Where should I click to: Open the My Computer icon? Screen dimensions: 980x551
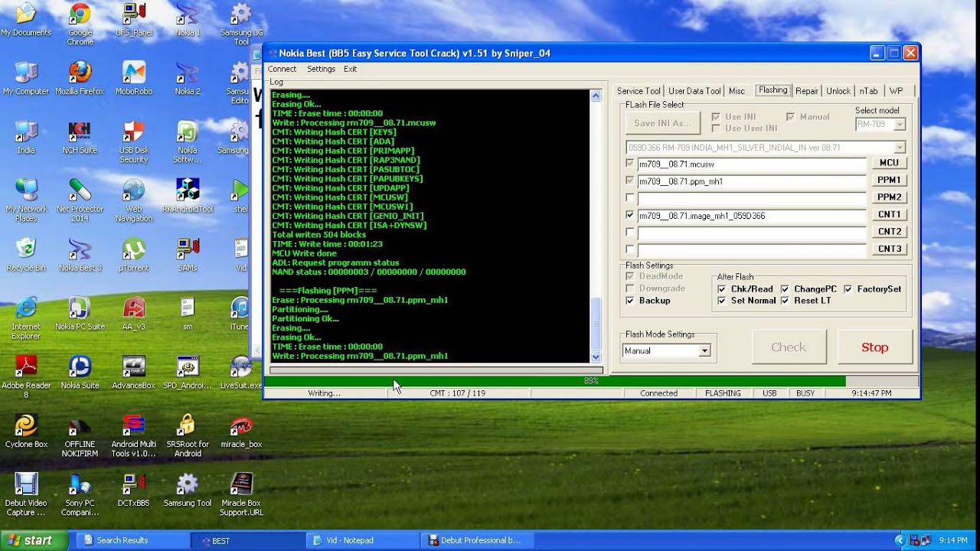tap(26, 78)
